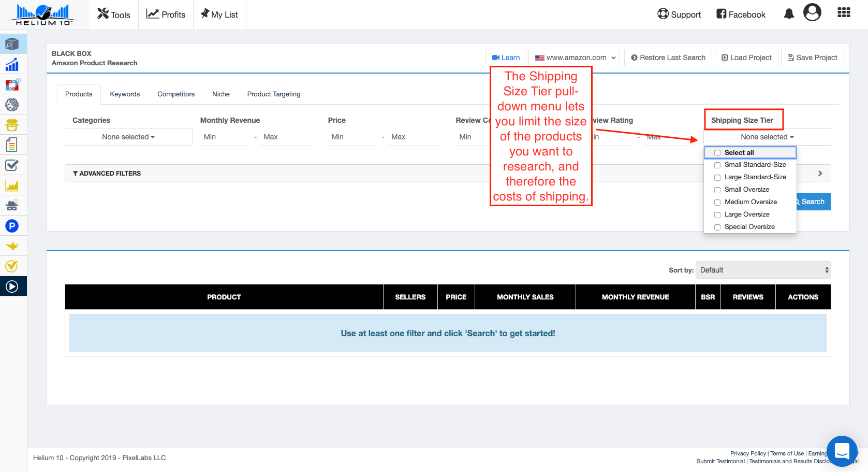868x472 pixels.
Task: Click the Monthly Revenue Min input field
Action: (225, 137)
